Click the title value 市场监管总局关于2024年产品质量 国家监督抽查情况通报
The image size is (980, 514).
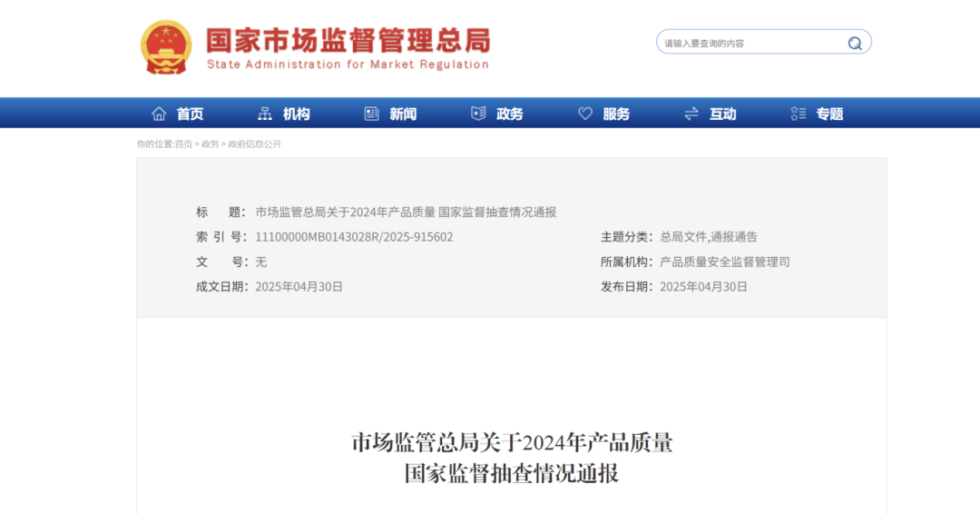[x=406, y=212]
